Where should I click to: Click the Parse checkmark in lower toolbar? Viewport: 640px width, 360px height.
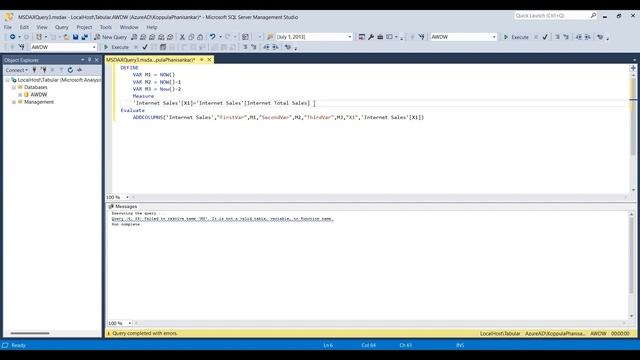click(145, 47)
